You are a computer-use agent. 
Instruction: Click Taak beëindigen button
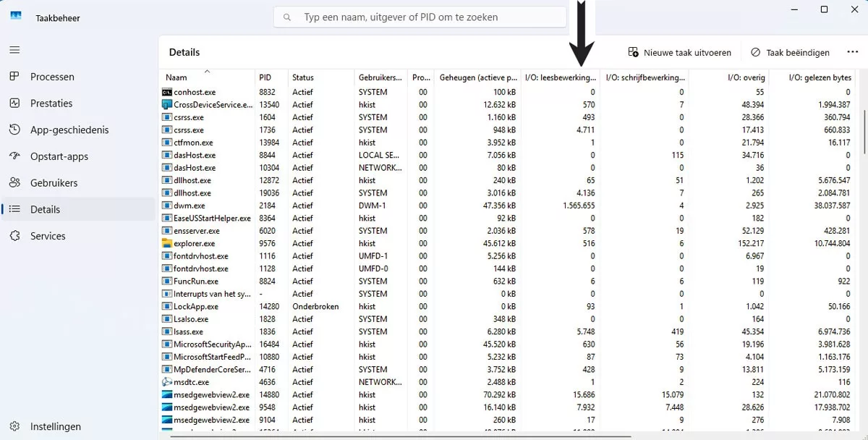(789, 53)
